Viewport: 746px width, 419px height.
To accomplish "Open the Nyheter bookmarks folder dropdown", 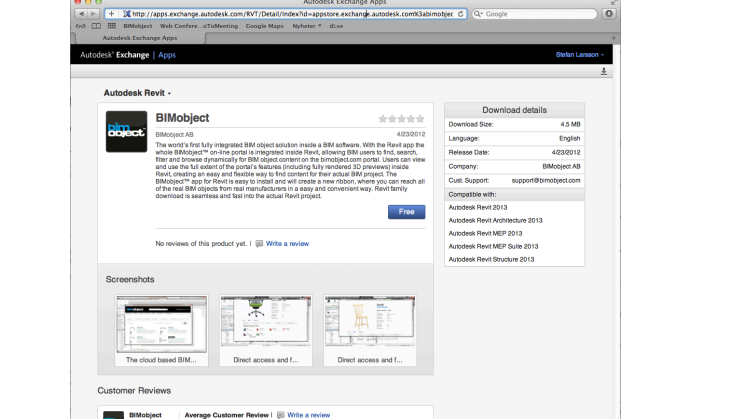I will [307, 26].
